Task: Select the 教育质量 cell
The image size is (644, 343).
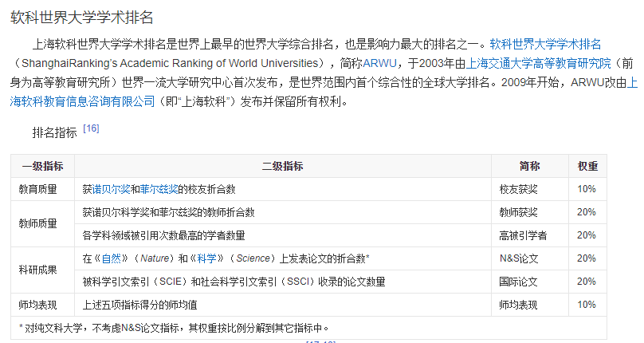Action: (43, 189)
